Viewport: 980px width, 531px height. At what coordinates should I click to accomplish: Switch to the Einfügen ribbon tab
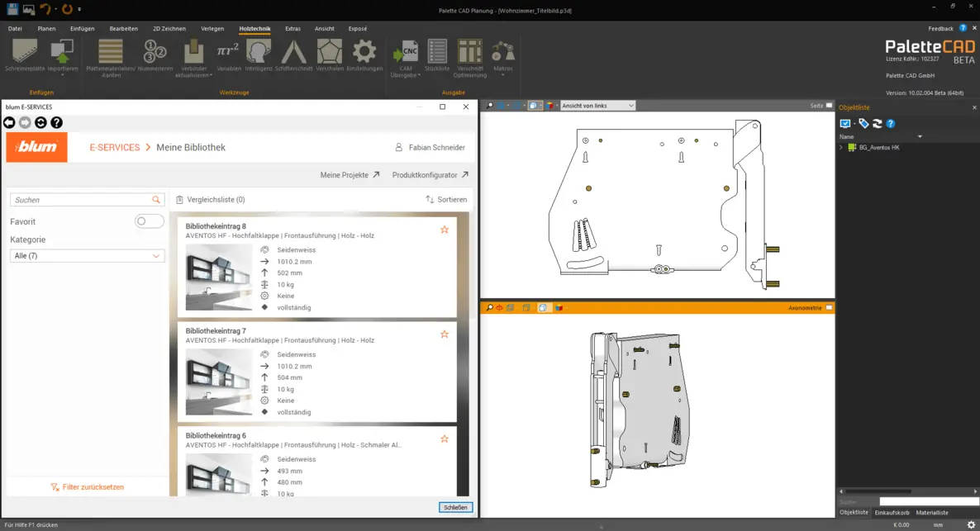[82, 29]
